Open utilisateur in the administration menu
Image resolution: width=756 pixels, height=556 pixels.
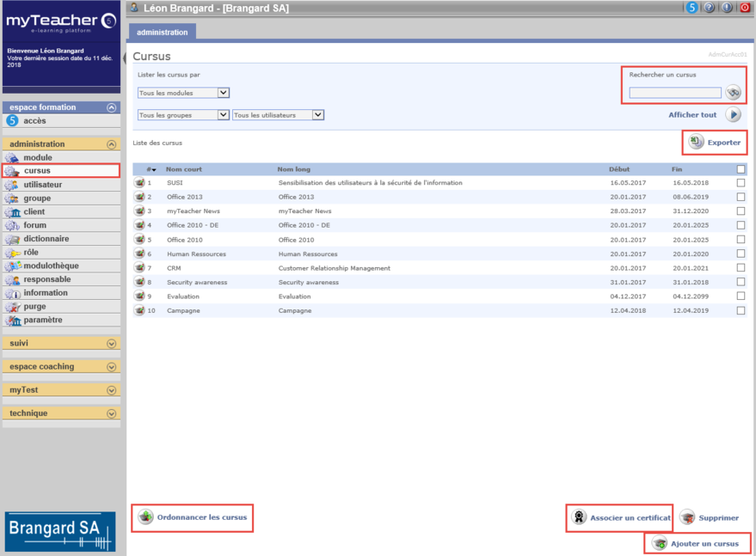(42, 185)
